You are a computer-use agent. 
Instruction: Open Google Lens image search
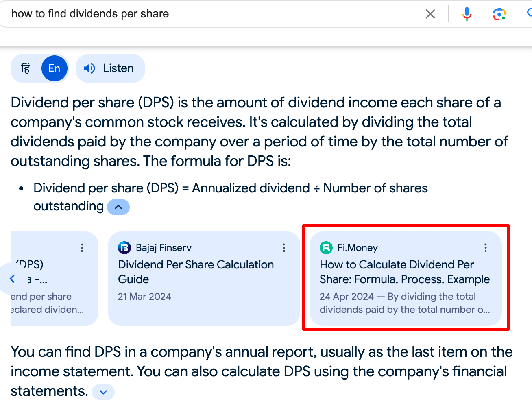coord(499,14)
